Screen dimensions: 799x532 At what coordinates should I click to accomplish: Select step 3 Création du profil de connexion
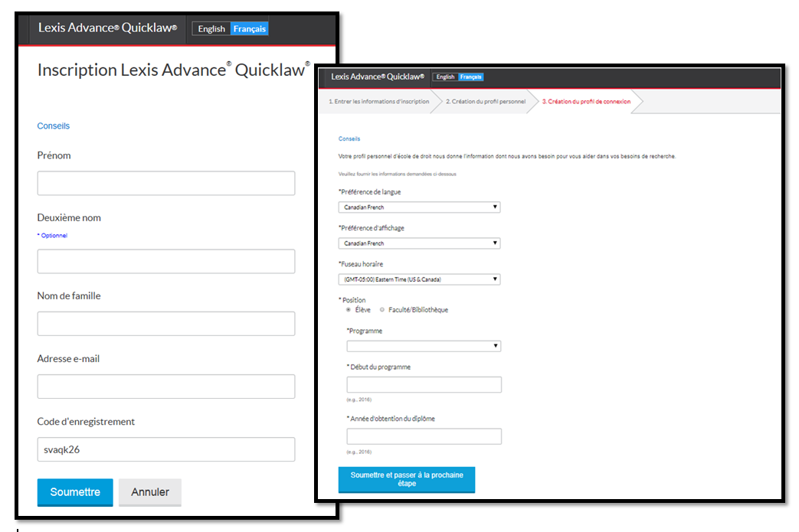pos(586,101)
